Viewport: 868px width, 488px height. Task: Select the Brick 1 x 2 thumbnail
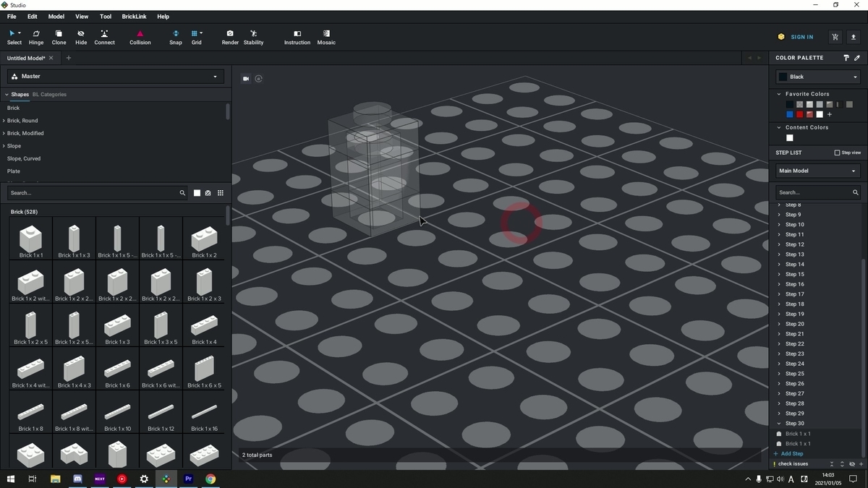(204, 239)
